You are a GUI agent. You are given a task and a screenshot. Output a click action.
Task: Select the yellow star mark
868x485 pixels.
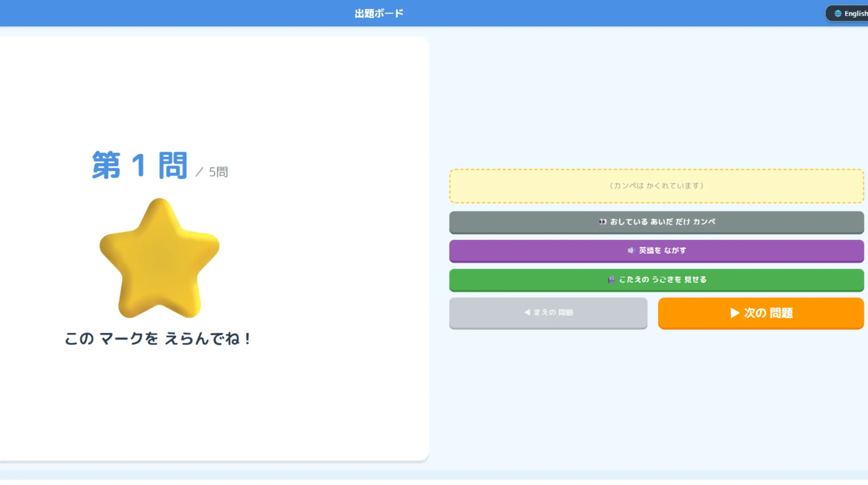tap(159, 259)
